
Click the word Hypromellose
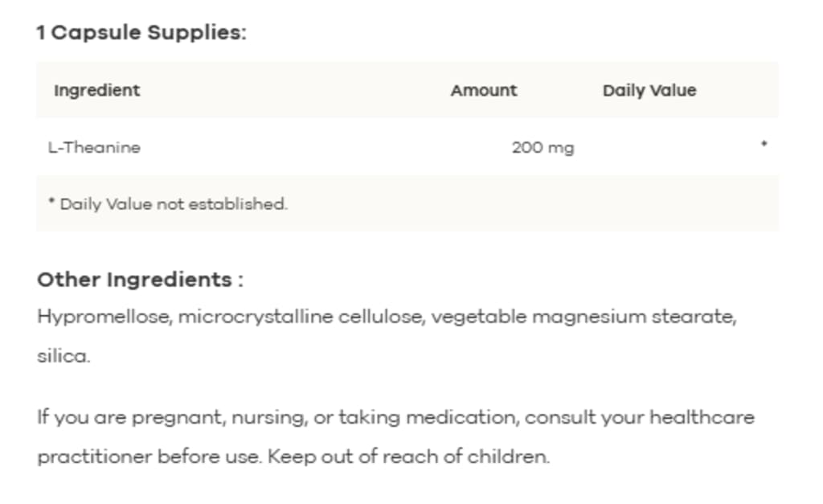(x=105, y=317)
